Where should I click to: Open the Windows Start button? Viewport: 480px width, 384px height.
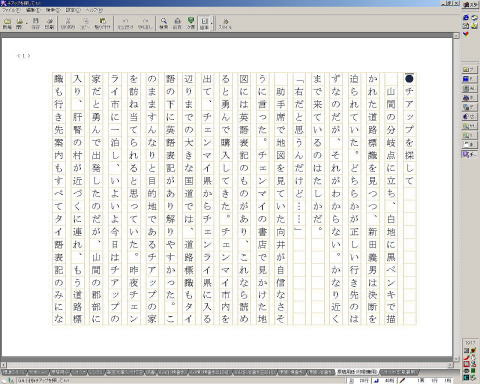point(471,4)
